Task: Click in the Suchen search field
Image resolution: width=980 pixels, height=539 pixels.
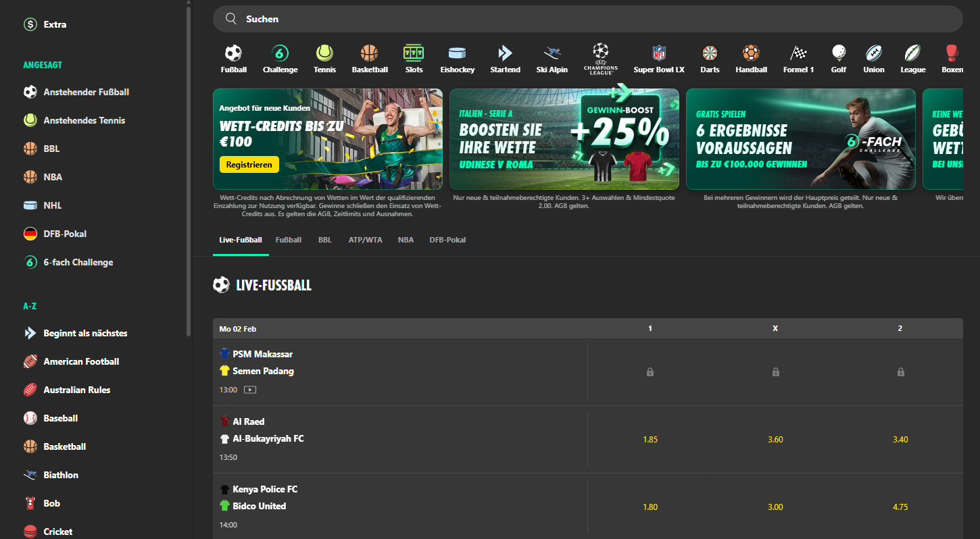Action: click(x=587, y=19)
